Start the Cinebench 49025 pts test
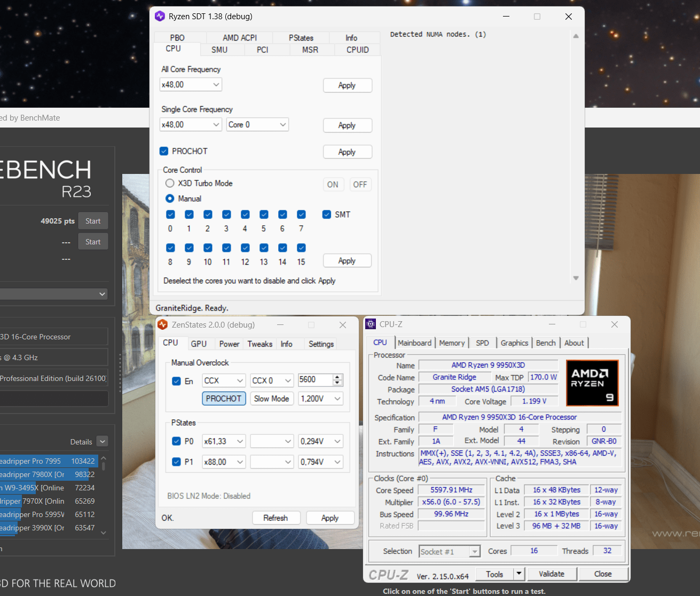 point(93,221)
